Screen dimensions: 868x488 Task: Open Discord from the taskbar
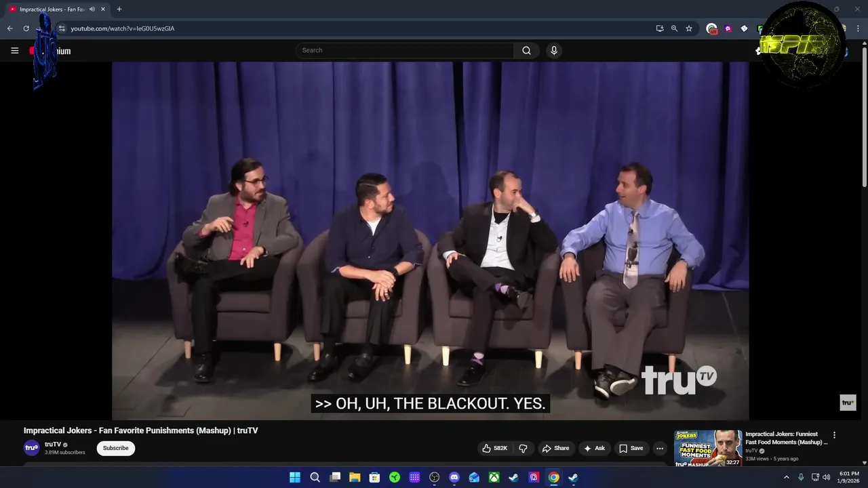(x=454, y=477)
